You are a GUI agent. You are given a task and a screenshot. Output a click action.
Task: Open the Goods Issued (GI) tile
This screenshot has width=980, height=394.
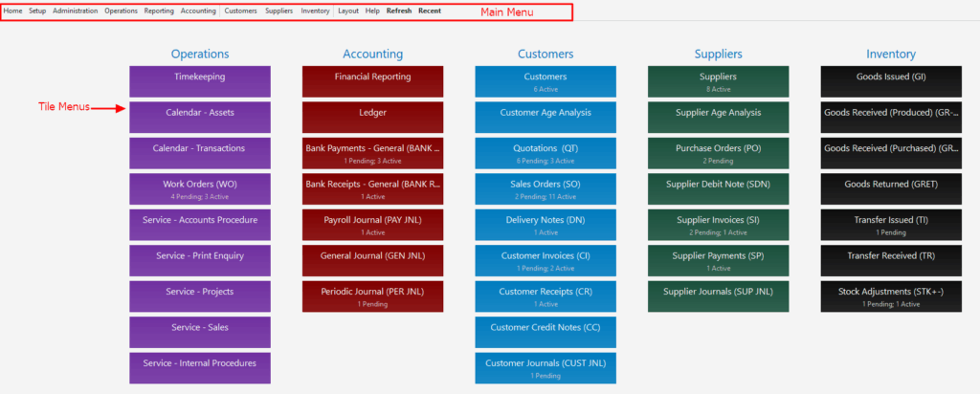click(891, 81)
